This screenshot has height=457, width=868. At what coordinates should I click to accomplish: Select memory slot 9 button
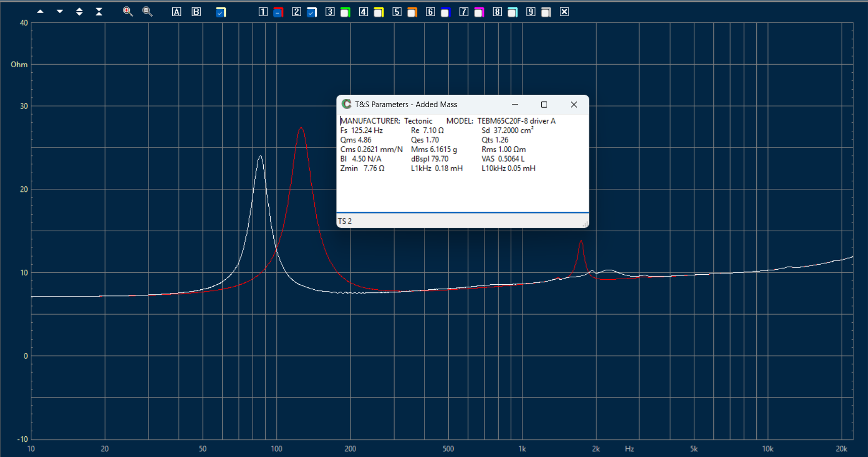pyautogui.click(x=531, y=12)
